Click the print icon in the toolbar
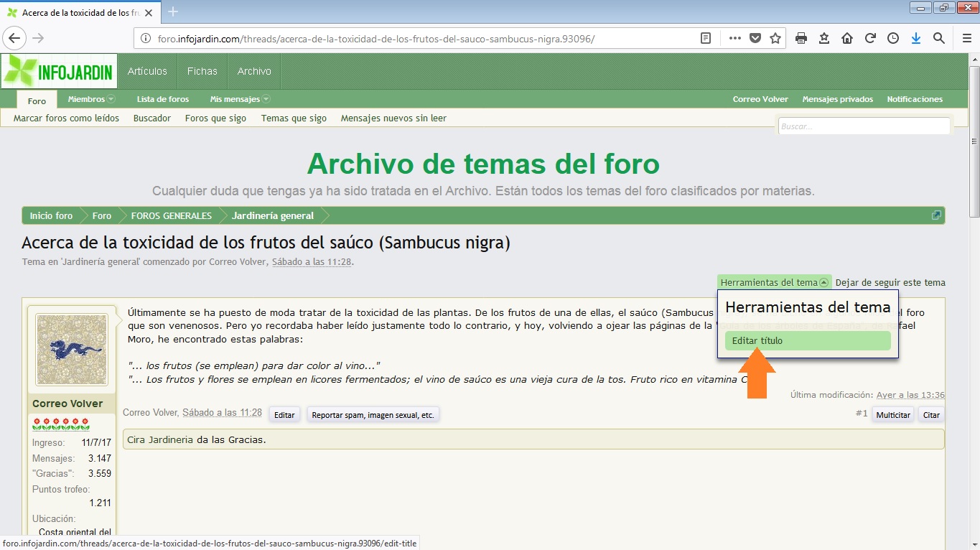Viewport: 980px width, 550px height. point(801,38)
